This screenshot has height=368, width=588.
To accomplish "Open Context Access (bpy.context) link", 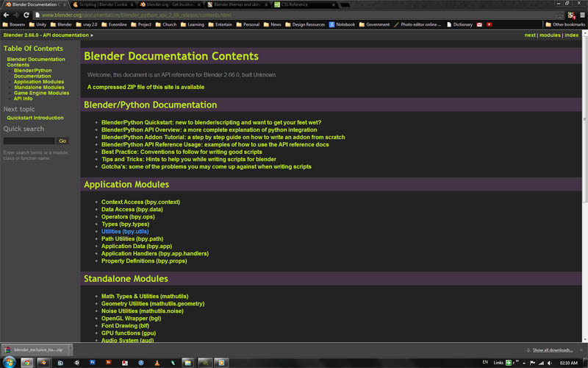I will pos(140,202).
